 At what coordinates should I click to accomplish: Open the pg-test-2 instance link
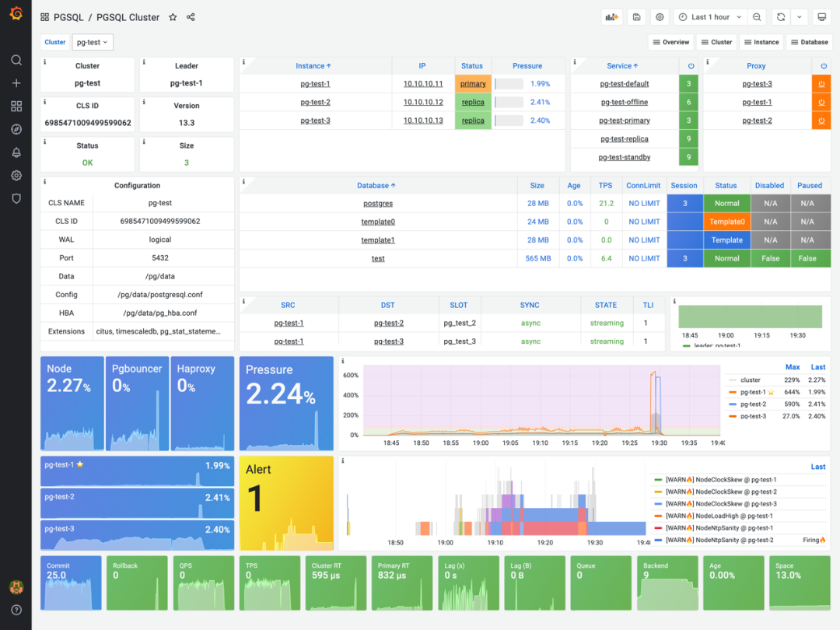315,103
